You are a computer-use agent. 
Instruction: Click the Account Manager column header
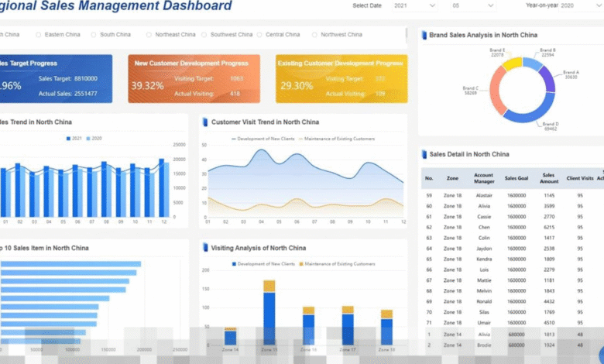[483, 178]
